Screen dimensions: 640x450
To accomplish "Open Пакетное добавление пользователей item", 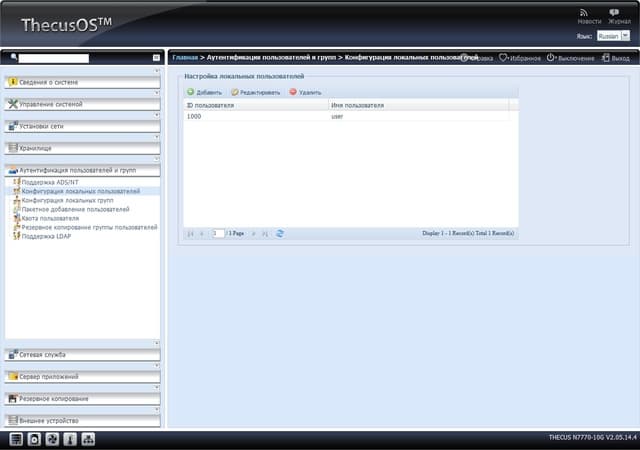I will 75,209.
